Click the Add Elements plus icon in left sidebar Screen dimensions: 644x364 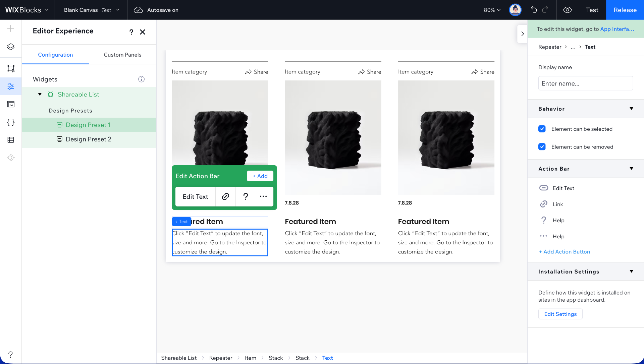click(x=11, y=28)
